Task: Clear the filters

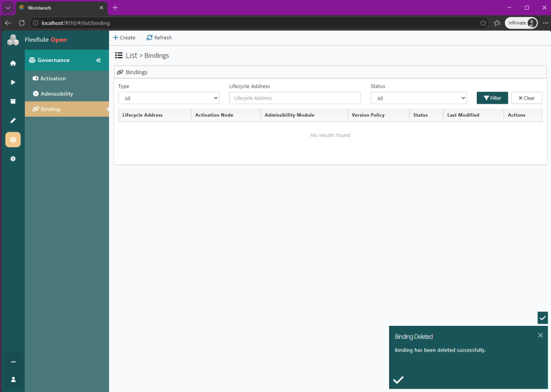Action: coord(526,98)
